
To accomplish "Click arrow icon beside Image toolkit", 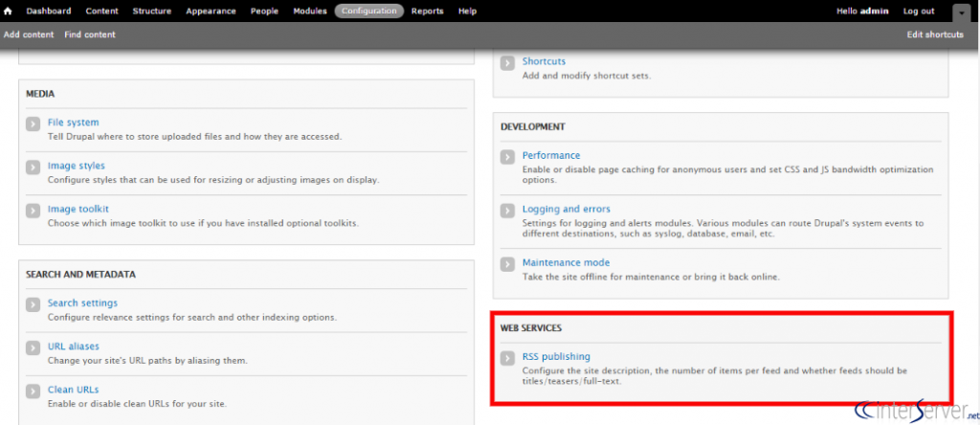I will click(x=33, y=211).
